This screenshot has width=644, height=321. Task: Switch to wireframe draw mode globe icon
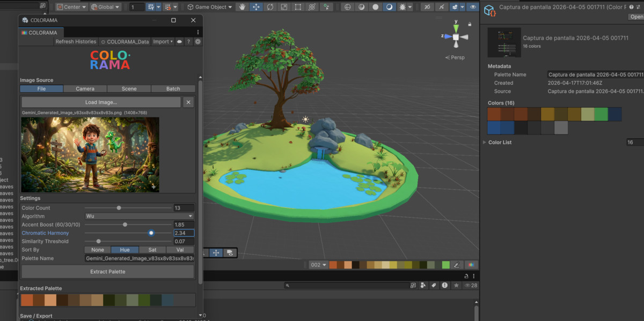tap(347, 7)
